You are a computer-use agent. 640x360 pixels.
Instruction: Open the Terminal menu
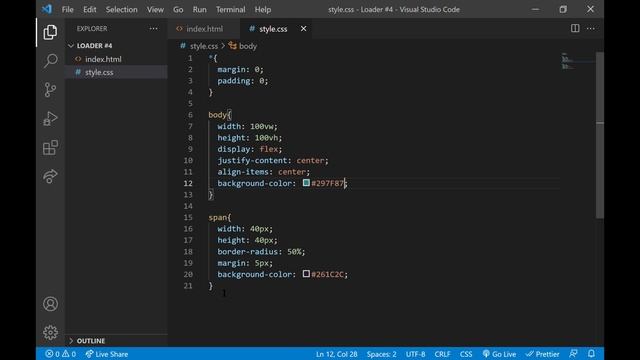(231, 9)
